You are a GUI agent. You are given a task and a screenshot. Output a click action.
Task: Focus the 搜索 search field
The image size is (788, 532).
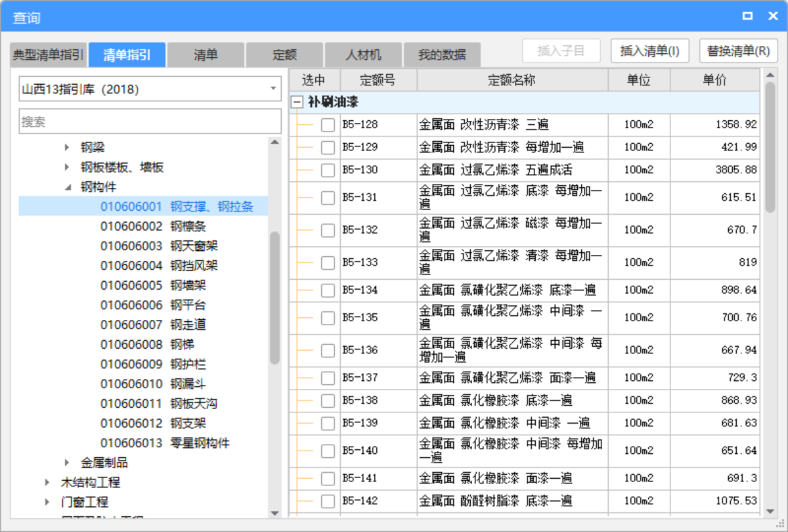(x=150, y=122)
